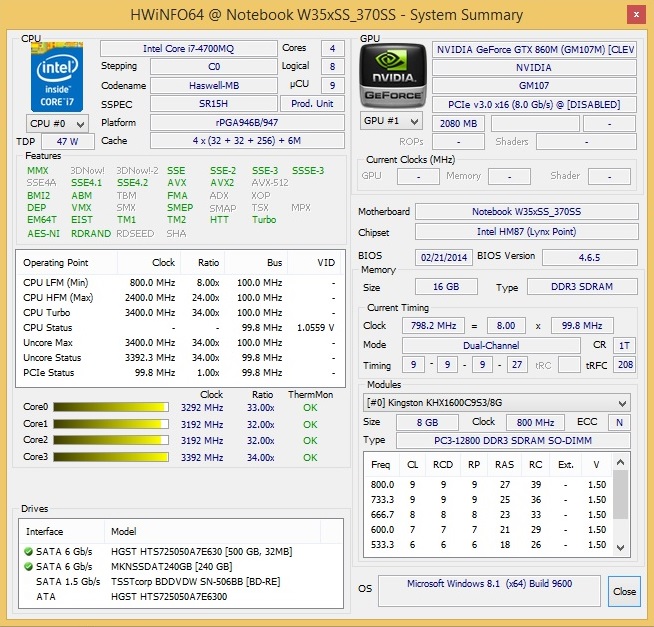Click the Intel Core i7 logo
This screenshot has height=627, width=654.
(x=57, y=76)
